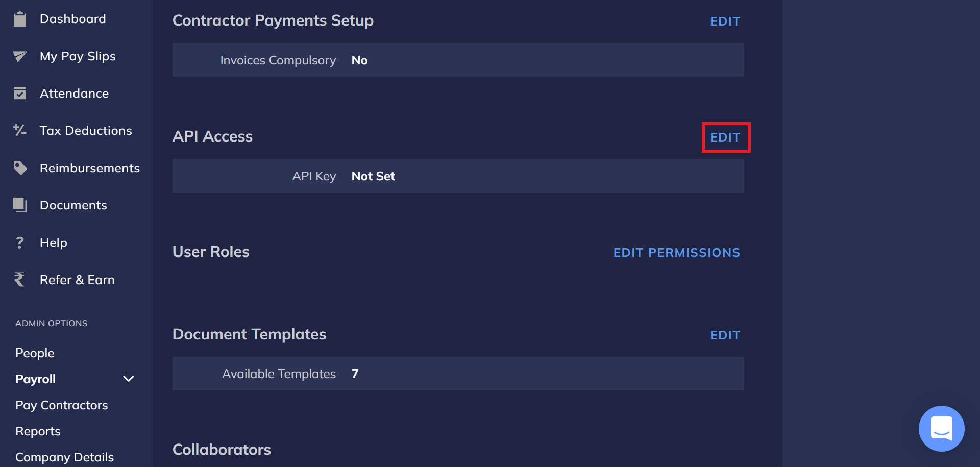Click the Refer & Earn rupee icon

[x=20, y=279]
